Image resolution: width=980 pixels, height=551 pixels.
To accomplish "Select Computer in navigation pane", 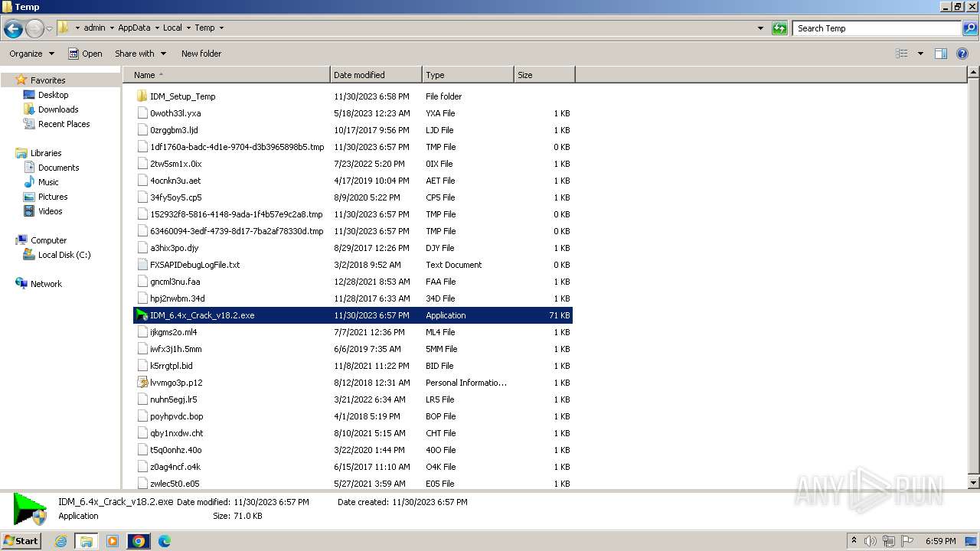I will [48, 240].
